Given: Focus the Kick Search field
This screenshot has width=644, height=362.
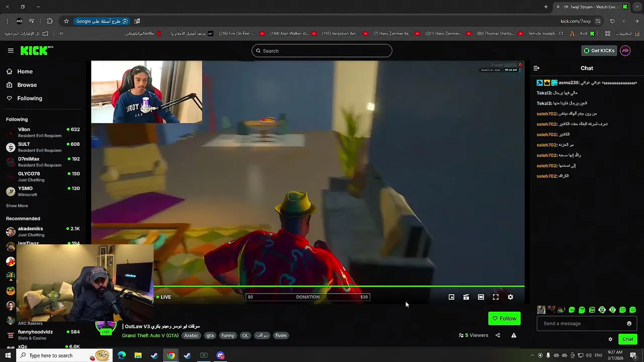Looking at the screenshot, I should 322,51.
